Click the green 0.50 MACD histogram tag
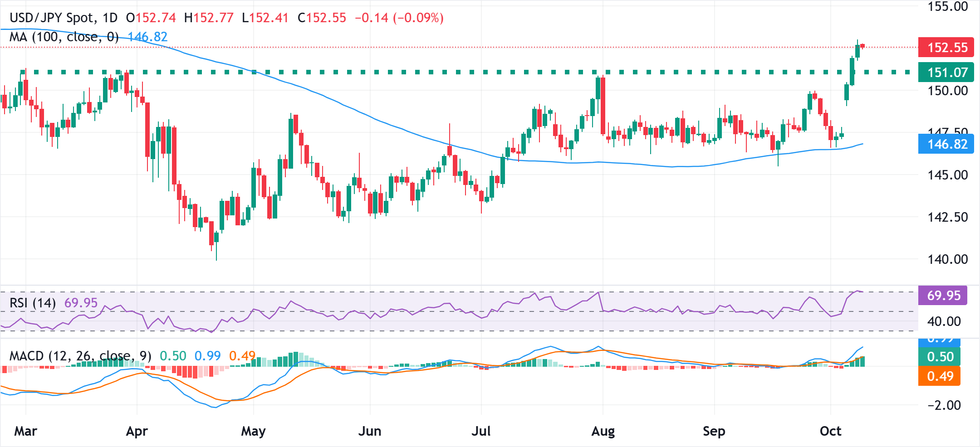This screenshot has width=980, height=447. click(x=940, y=357)
